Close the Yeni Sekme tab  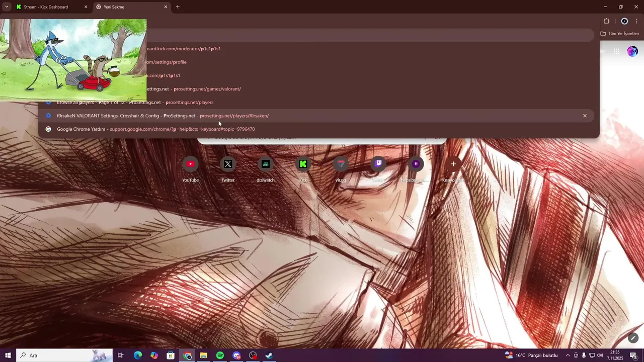pos(166,7)
